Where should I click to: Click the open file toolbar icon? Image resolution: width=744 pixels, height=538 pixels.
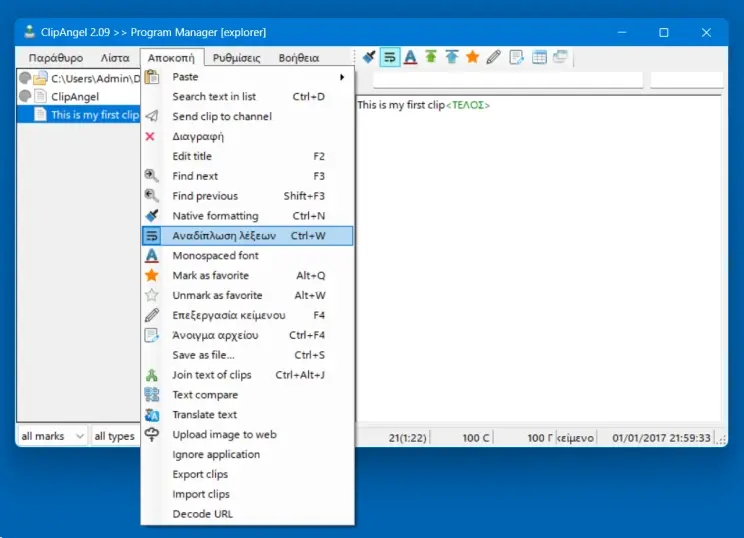click(x=516, y=57)
